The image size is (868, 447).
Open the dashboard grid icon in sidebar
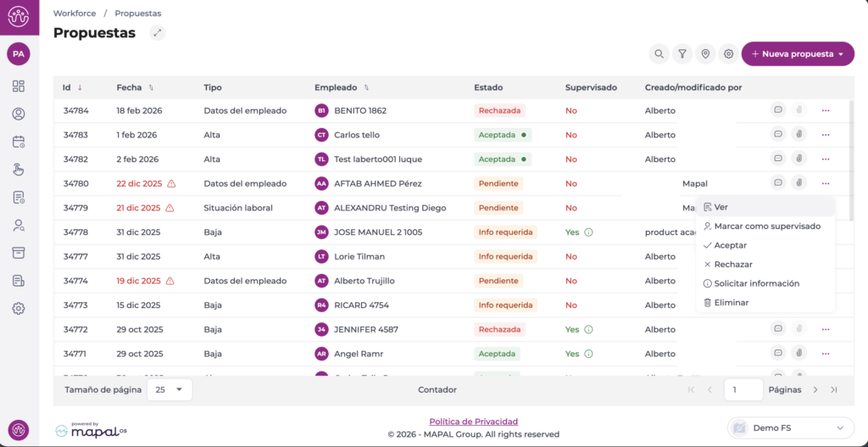[19, 87]
